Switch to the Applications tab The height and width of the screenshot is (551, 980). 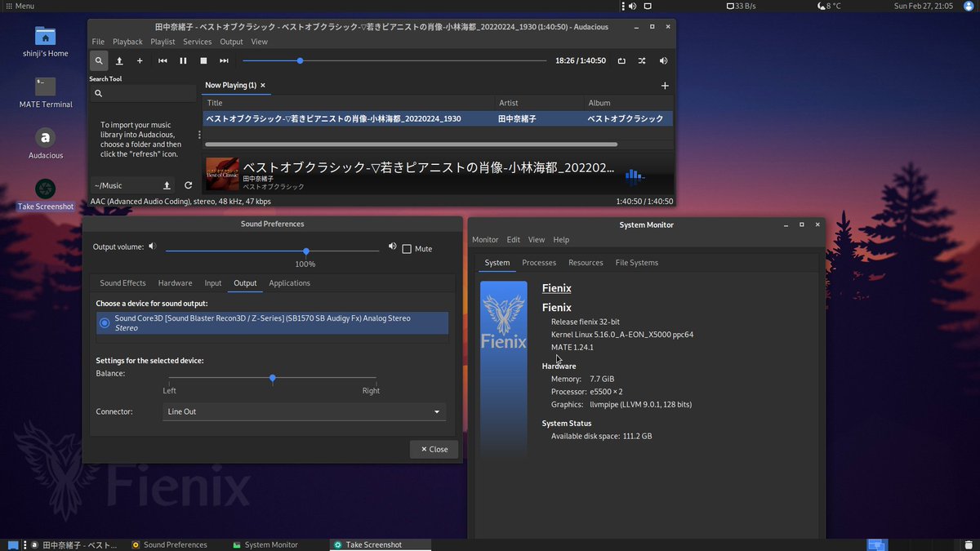pyautogui.click(x=289, y=283)
